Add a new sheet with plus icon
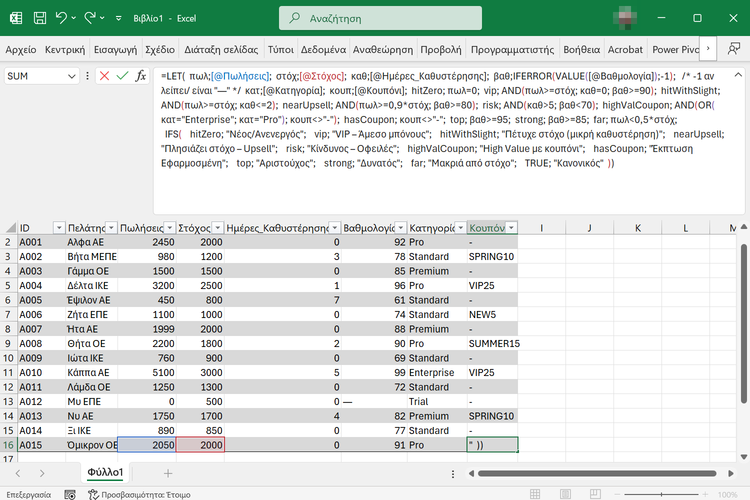This screenshot has height=500, width=750. coord(167,472)
